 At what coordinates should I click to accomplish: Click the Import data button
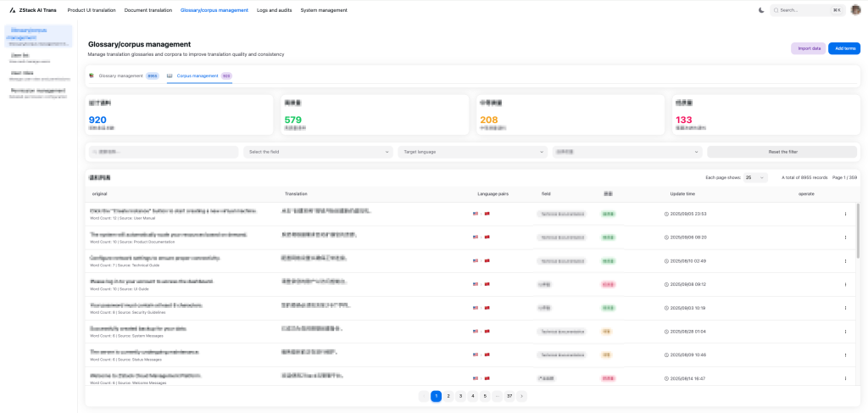tap(808, 48)
